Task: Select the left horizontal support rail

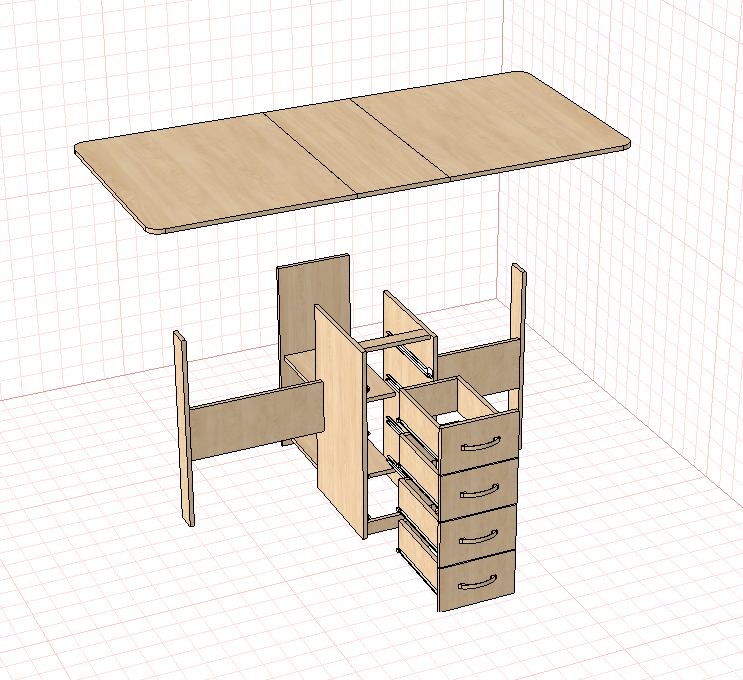Action: pos(257,420)
